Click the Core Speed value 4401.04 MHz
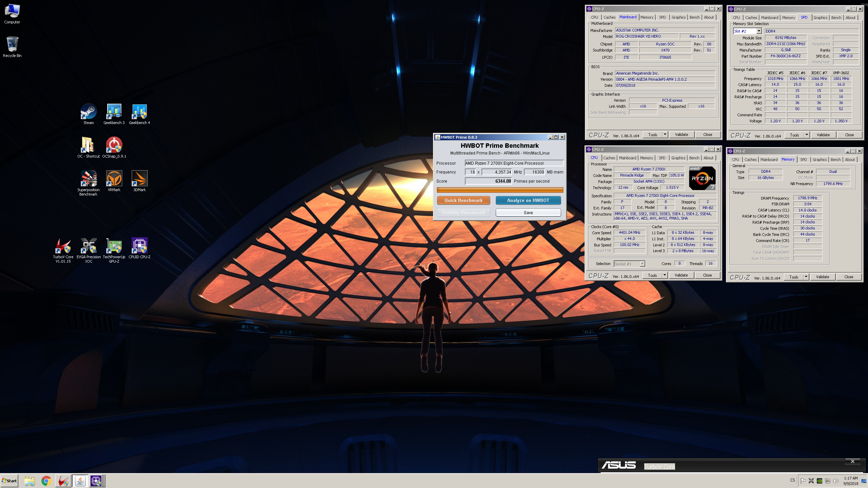This screenshot has width=868, height=488. click(x=629, y=232)
